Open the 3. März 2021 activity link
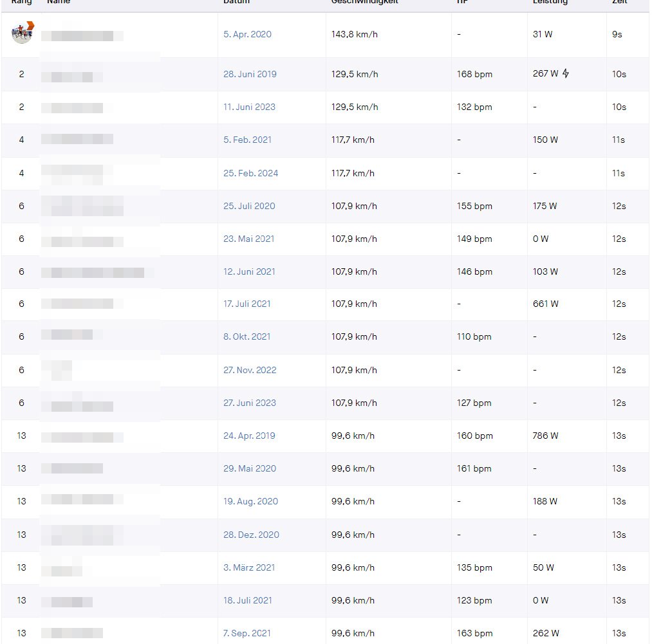Screen dimensions: 652x644 coord(249,568)
